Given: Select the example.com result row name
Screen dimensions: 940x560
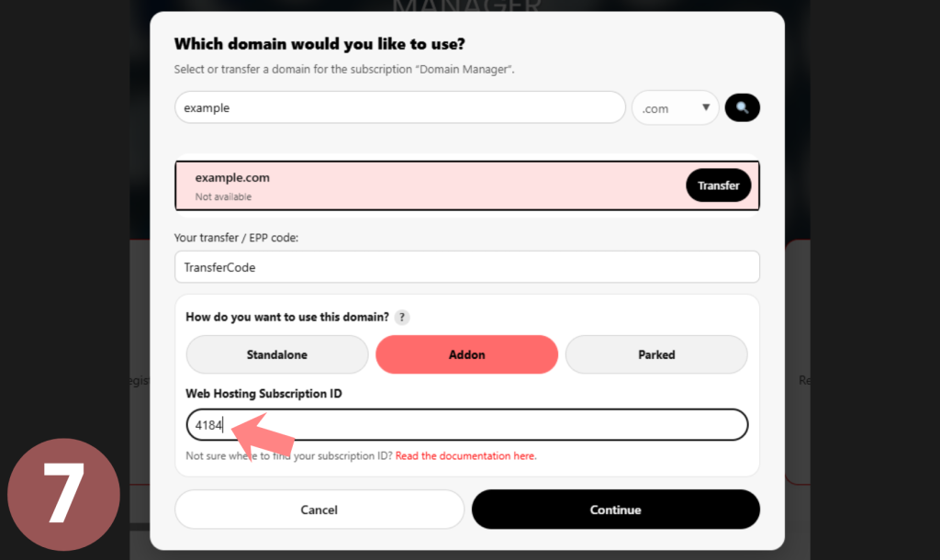Looking at the screenshot, I should pyautogui.click(x=232, y=178).
